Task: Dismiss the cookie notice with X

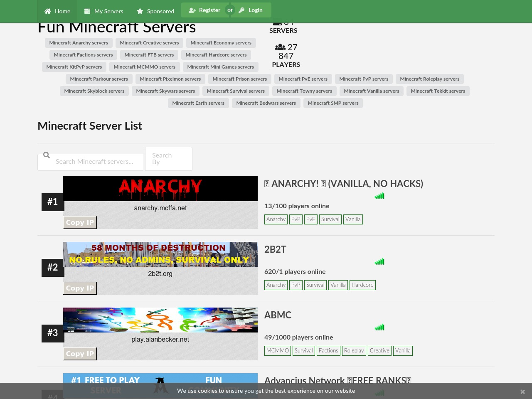Action: (x=523, y=392)
